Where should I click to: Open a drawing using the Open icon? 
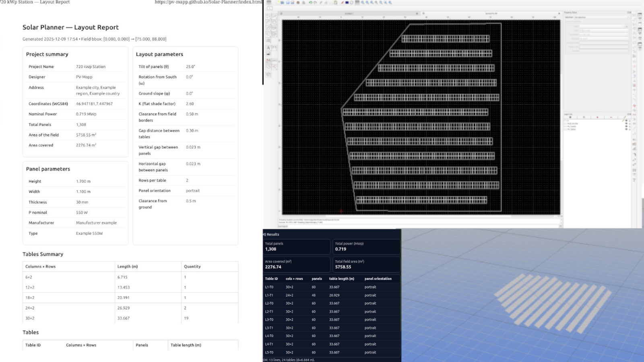click(x=282, y=3)
